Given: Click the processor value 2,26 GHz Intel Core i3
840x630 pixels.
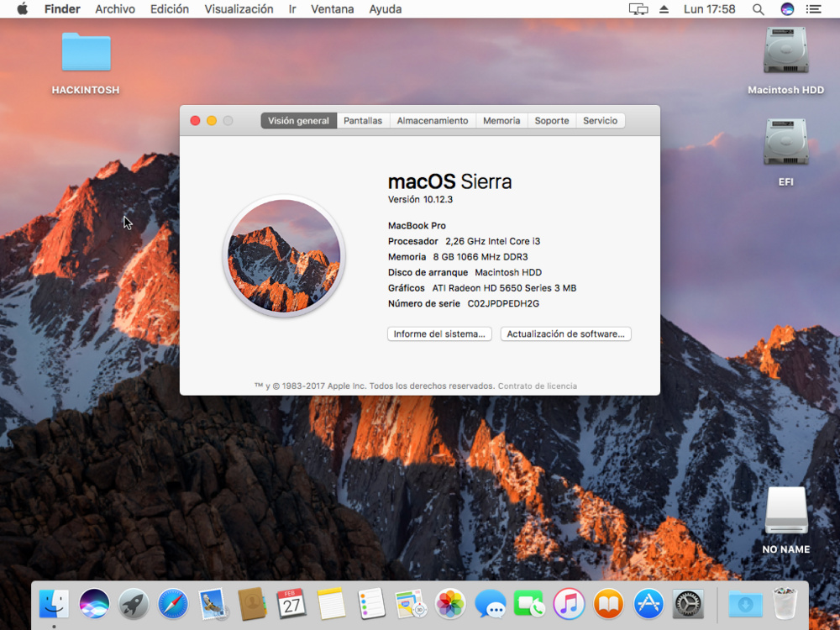Looking at the screenshot, I should pyautogui.click(x=493, y=241).
